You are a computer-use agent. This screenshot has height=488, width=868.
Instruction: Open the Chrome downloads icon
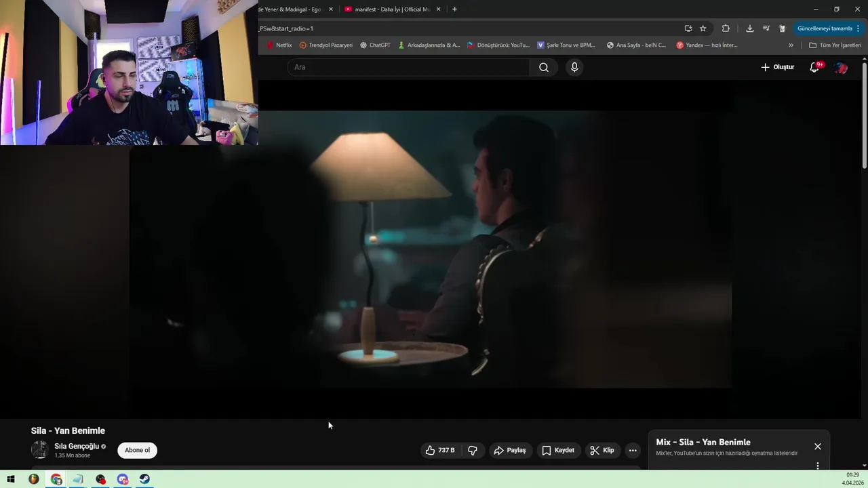tap(749, 28)
